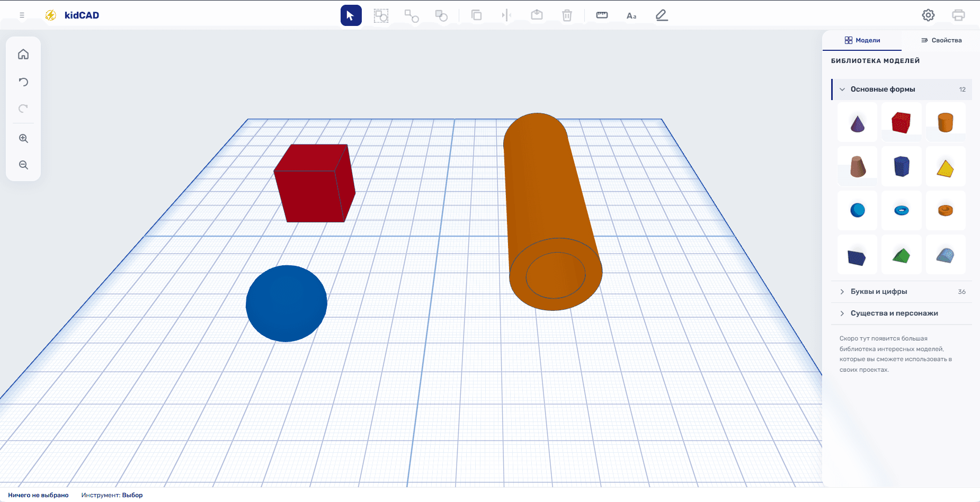The image size is (980, 502).
Task: Reset view with the home icon
Action: coord(23,55)
